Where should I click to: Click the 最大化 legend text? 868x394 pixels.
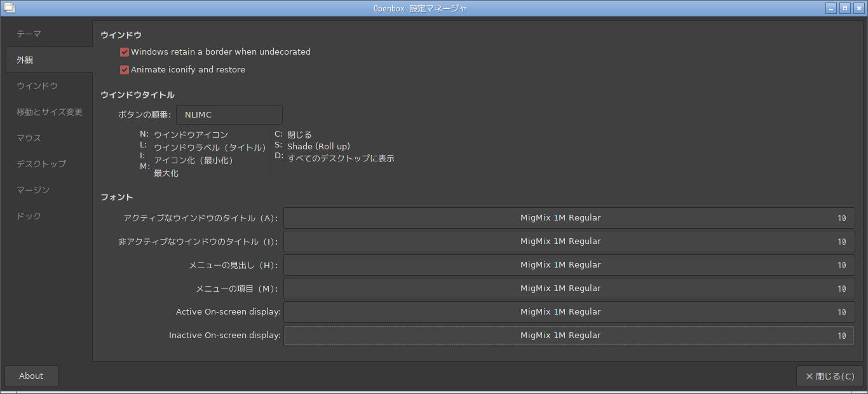(x=166, y=173)
